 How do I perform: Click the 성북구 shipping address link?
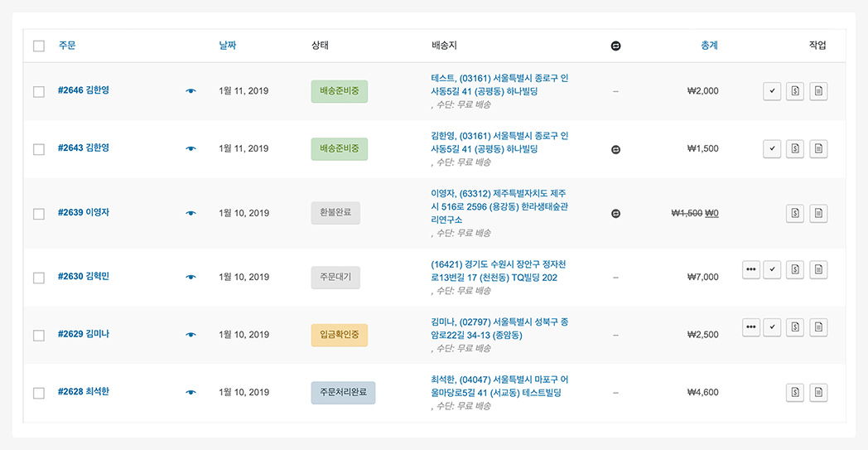(500, 329)
